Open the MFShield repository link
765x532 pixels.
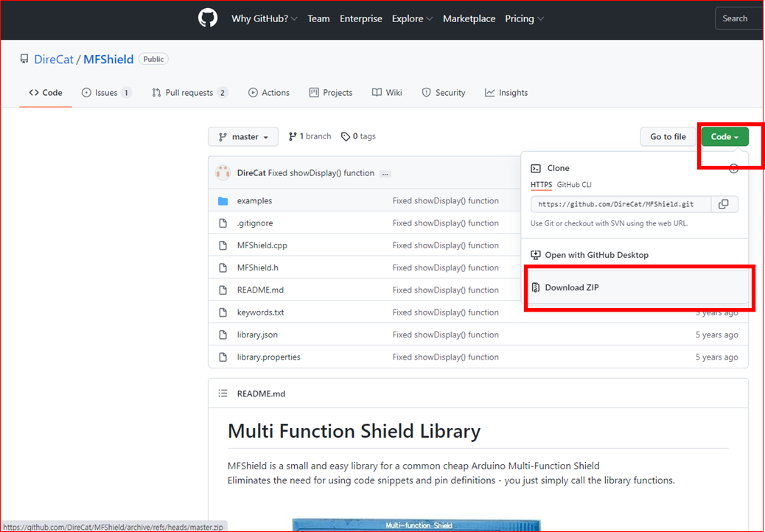click(108, 59)
